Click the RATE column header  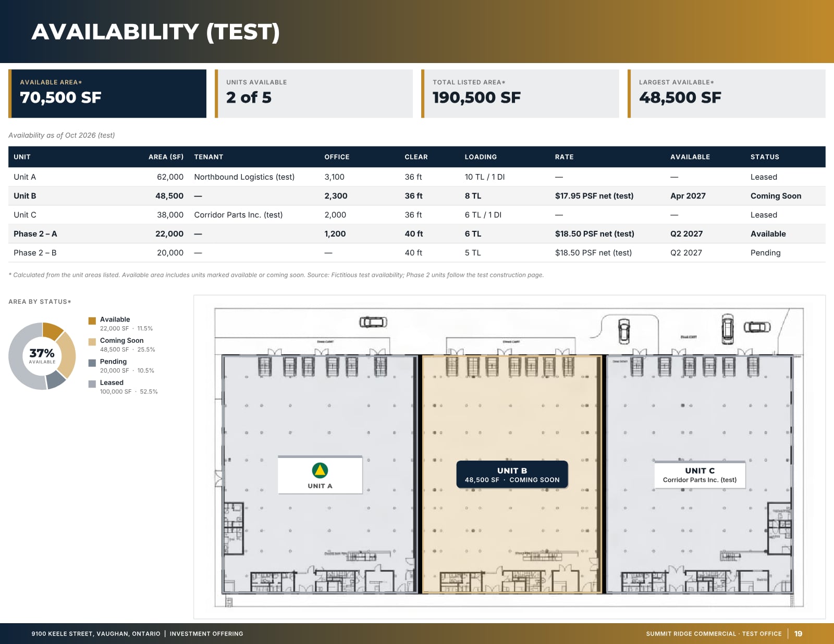click(x=564, y=157)
